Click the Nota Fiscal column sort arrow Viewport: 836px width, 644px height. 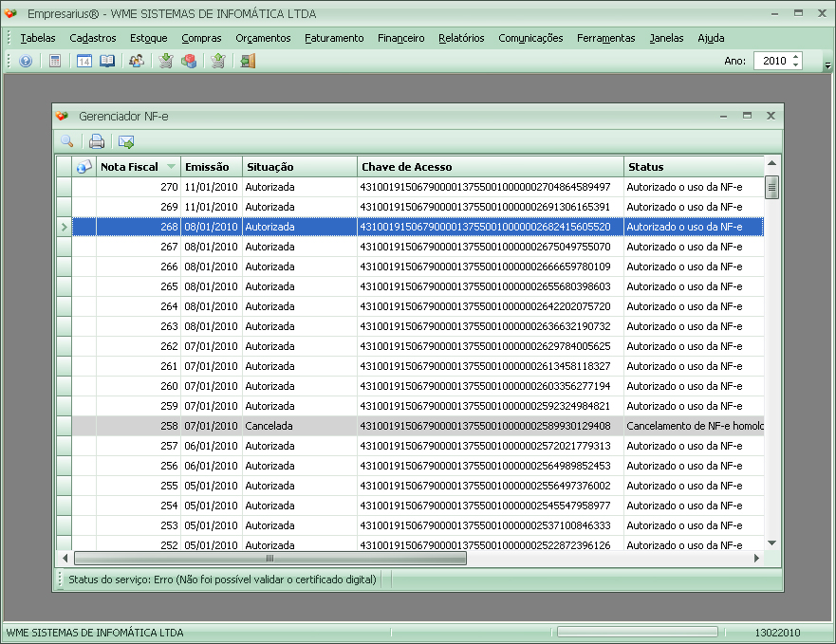[171, 167]
